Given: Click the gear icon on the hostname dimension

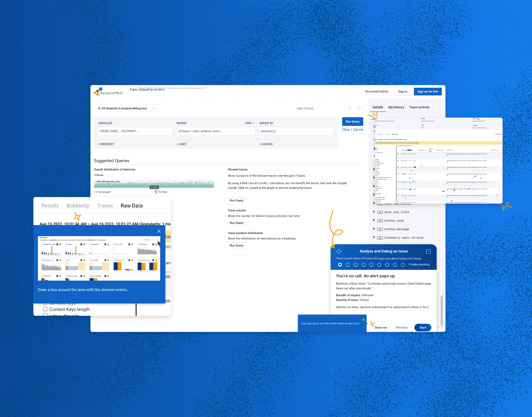Looking at the screenshot, I should tap(156, 244).
